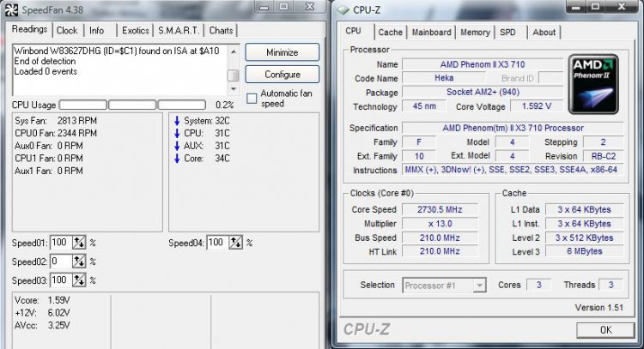This screenshot has width=644, height=349.
Task: Click the '3 x 512 KBytes' Level 2 value
Action: [585, 238]
